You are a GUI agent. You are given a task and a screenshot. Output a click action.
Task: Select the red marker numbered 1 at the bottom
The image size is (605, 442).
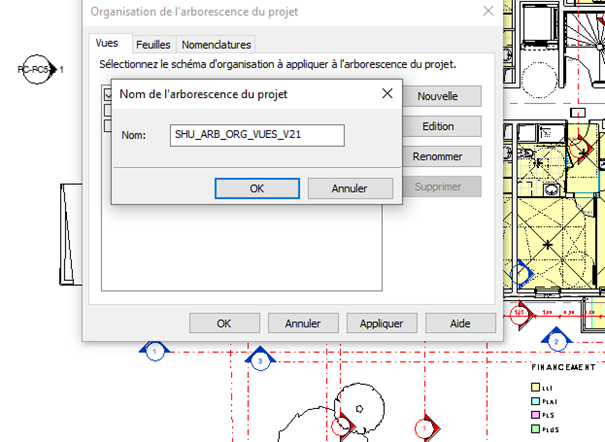[x=426, y=428]
